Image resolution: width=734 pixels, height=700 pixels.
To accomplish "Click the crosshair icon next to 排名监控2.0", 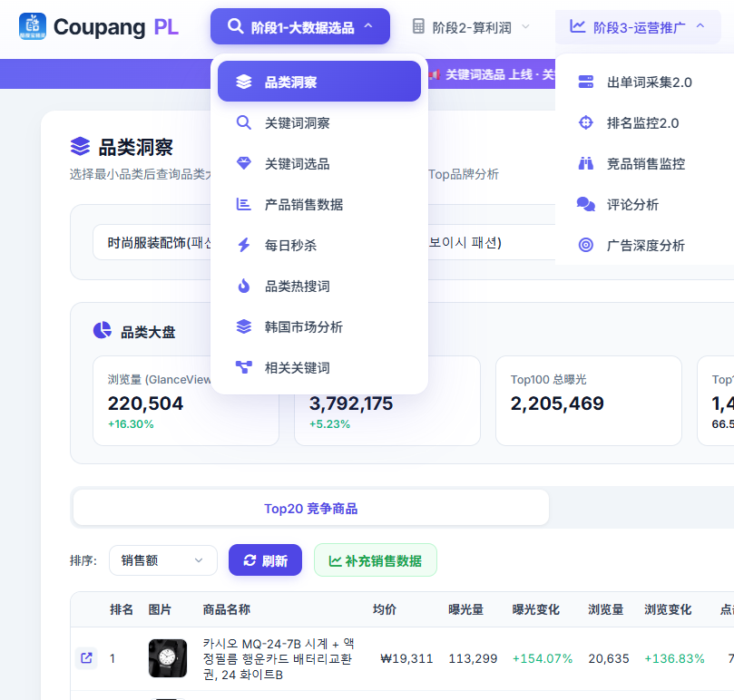I will tap(585, 122).
